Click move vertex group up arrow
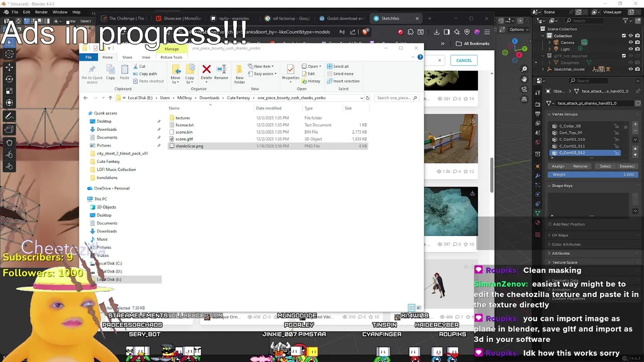644x362 pixels. tap(635, 148)
